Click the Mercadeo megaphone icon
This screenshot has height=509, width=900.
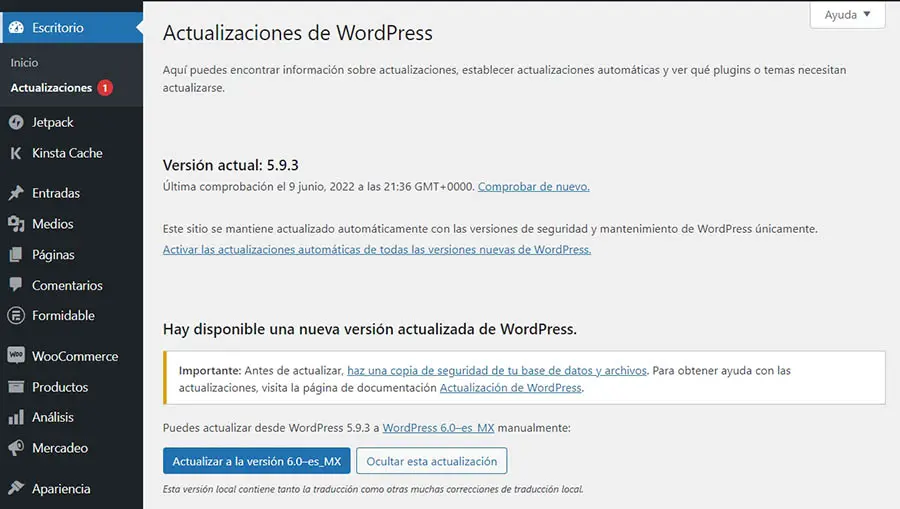coord(16,448)
